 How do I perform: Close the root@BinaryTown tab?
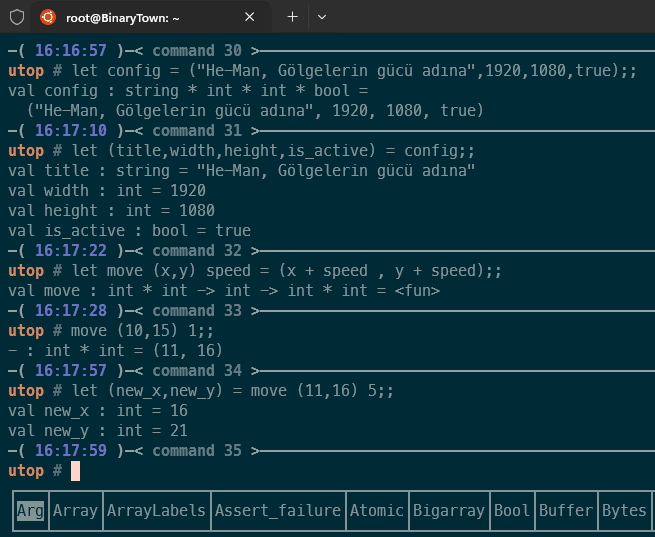click(250, 17)
